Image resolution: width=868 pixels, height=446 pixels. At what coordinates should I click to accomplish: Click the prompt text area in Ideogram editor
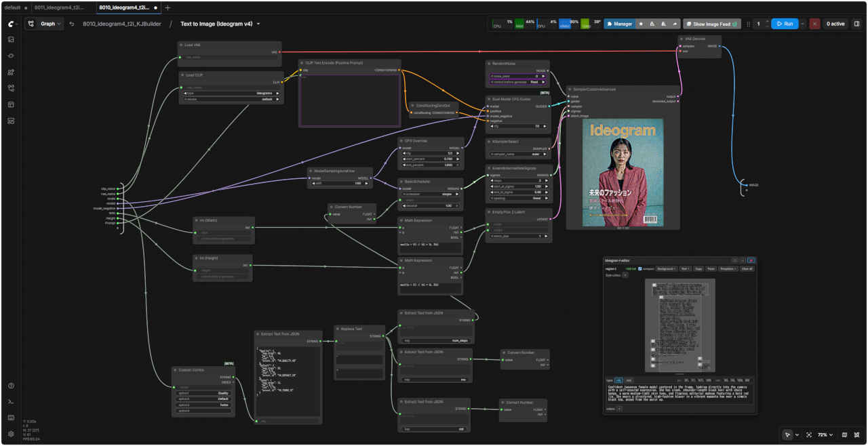click(x=678, y=394)
